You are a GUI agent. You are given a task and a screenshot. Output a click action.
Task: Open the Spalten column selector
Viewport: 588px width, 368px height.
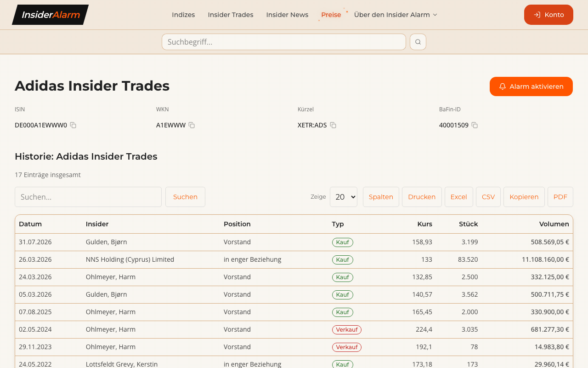[381, 197]
